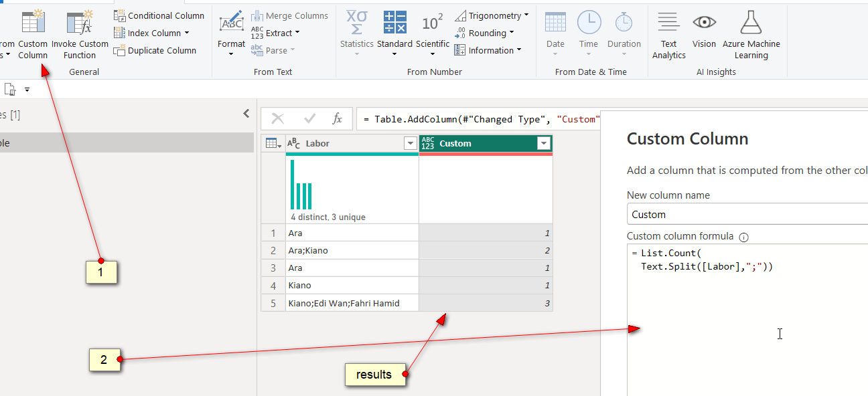
Task: Click Merge Columns
Action: [x=289, y=15]
